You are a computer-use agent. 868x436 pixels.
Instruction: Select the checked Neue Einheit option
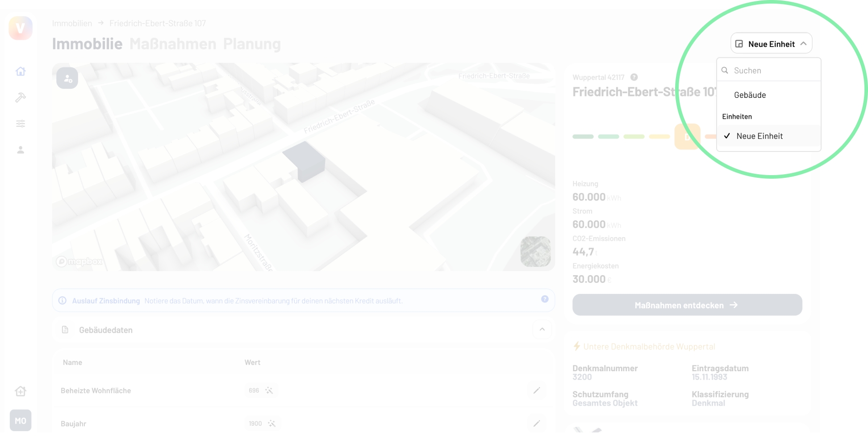point(759,136)
